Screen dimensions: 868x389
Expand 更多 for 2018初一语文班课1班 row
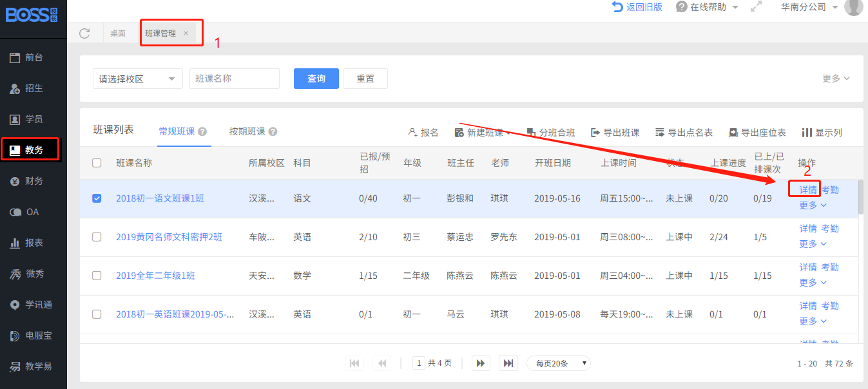click(x=813, y=205)
